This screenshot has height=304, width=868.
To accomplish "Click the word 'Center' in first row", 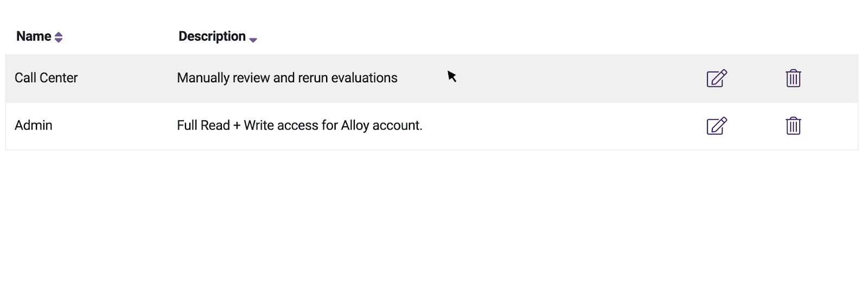I will (59, 78).
